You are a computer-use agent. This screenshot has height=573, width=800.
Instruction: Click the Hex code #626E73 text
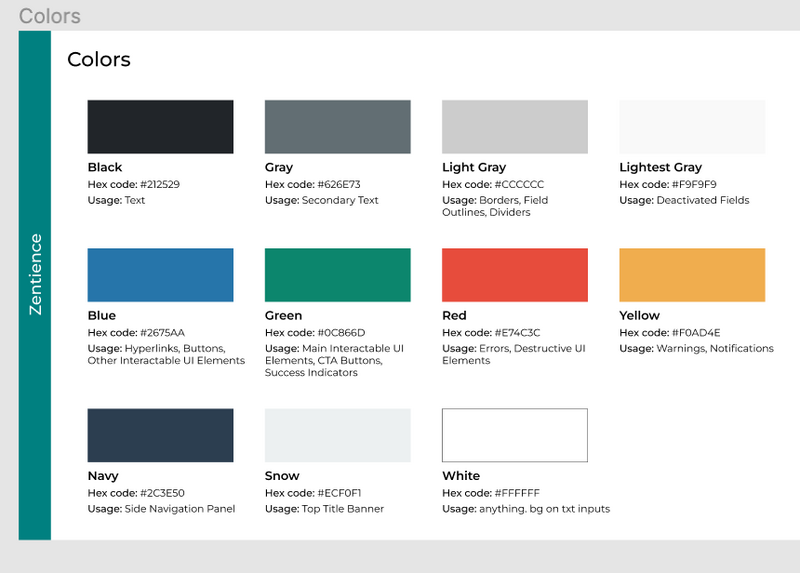coord(313,184)
